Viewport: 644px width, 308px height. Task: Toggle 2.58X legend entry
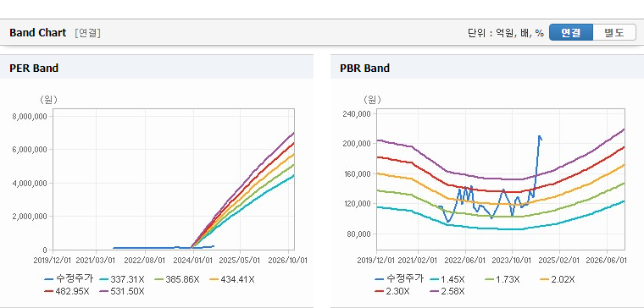pos(447,291)
